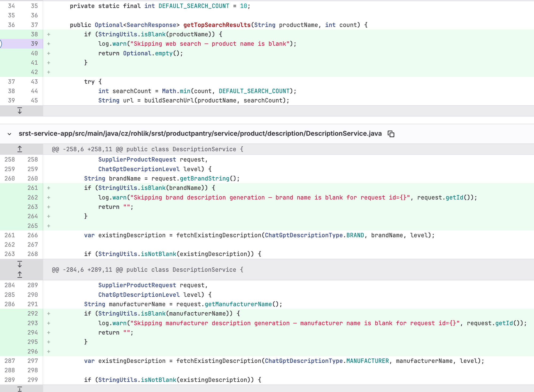
Task: Expand lines below line 45 of the first file
Action: pyautogui.click(x=20, y=111)
